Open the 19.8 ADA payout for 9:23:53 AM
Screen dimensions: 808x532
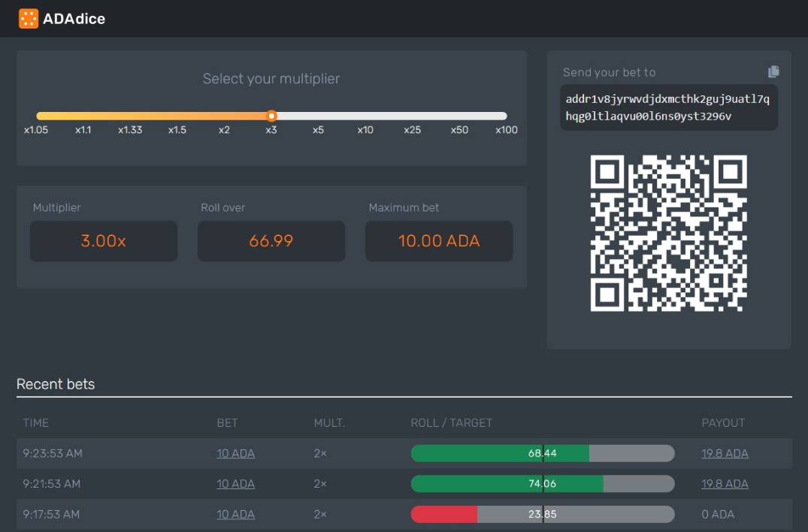(x=725, y=453)
